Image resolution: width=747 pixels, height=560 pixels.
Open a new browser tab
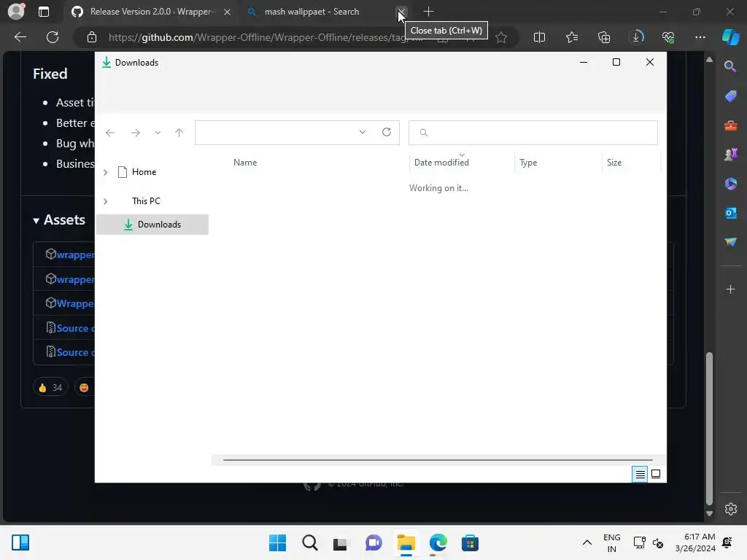(428, 12)
